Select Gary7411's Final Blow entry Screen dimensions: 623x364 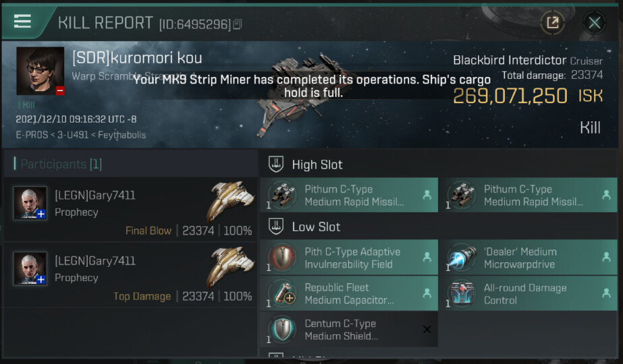pos(128,212)
